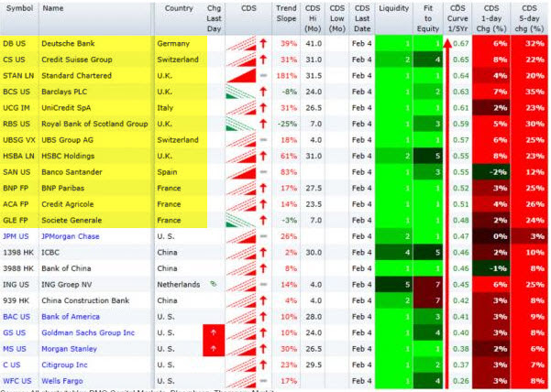Click ING Groep dark green liquidity cell 5

(x=394, y=285)
